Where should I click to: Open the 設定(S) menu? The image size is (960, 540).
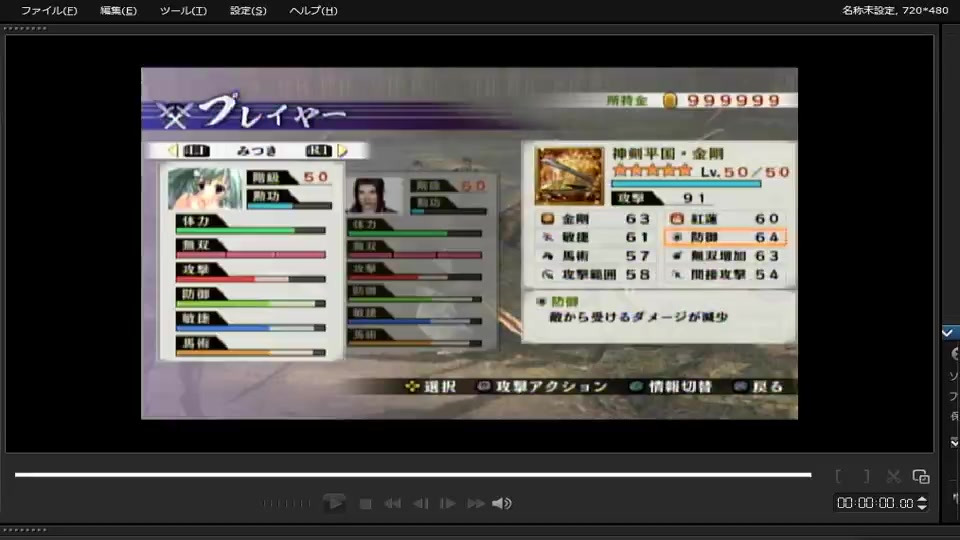(x=248, y=10)
